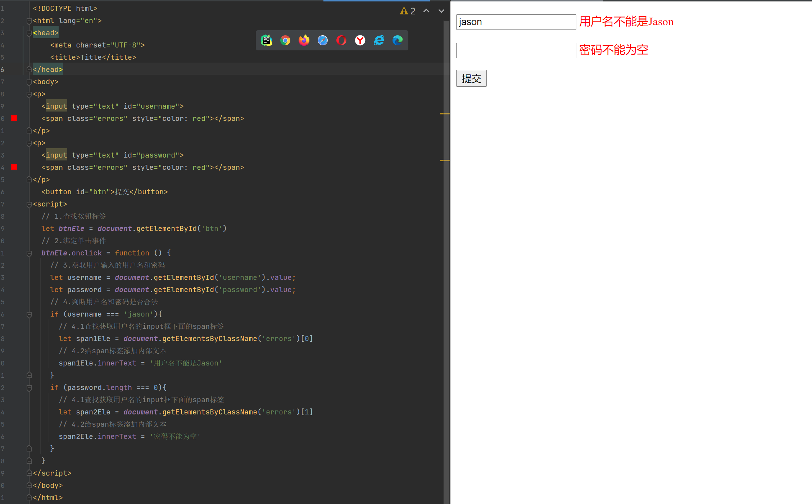Open page in Opera browser icon
The width and height of the screenshot is (812, 504).
click(x=341, y=40)
